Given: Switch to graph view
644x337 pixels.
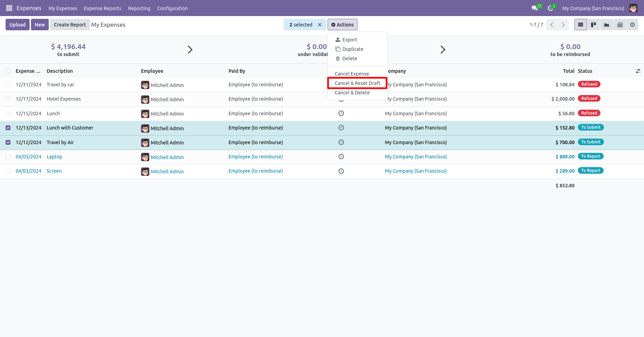Looking at the screenshot, I should [607, 25].
